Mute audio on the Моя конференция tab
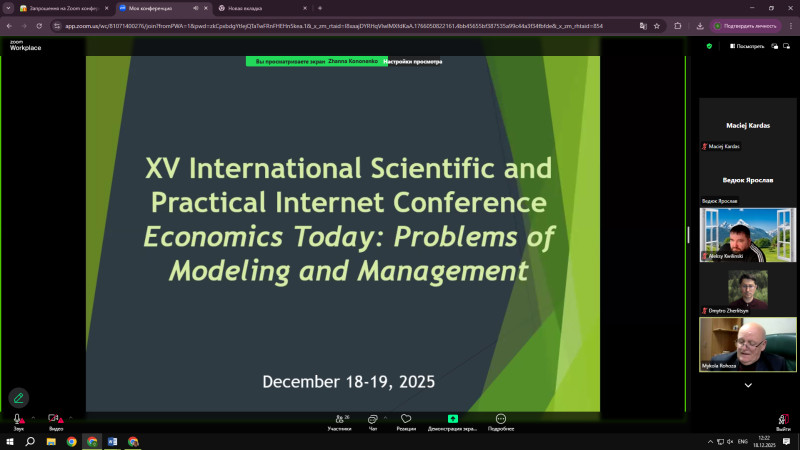 tap(195, 8)
